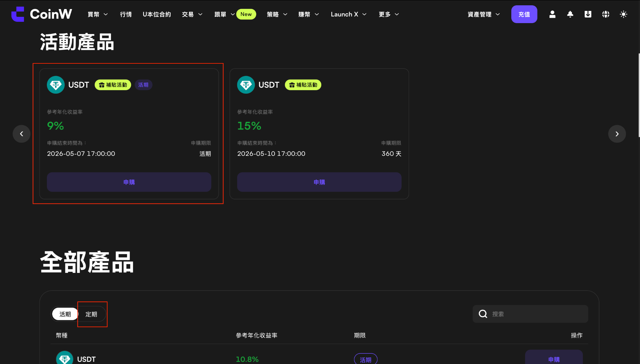The image size is (640, 364).
Task: Click the 充值 deposit button
Action: [524, 14]
